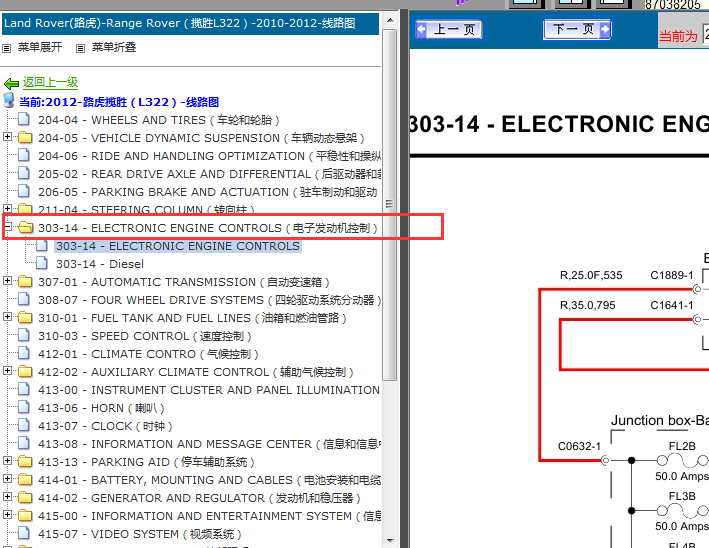Image resolution: width=709 pixels, height=548 pixels.
Task: Open 308-07 Four Wheel Drive Systems
Action: click(209, 300)
